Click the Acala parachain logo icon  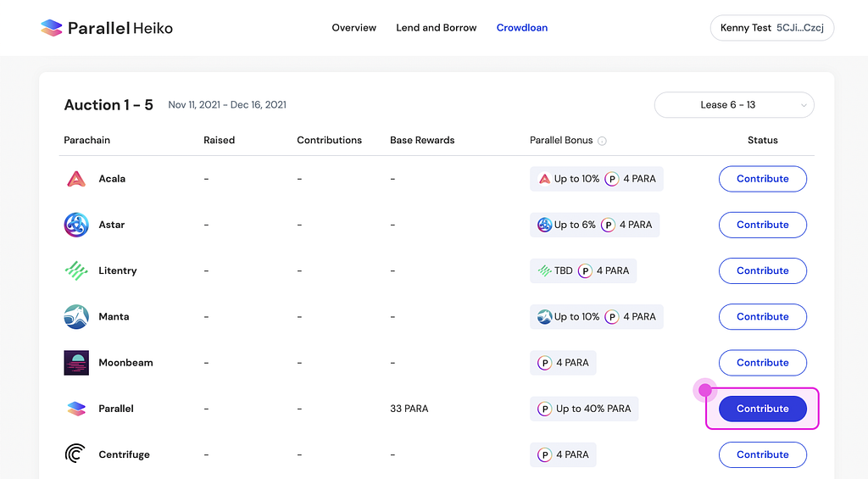coord(76,179)
